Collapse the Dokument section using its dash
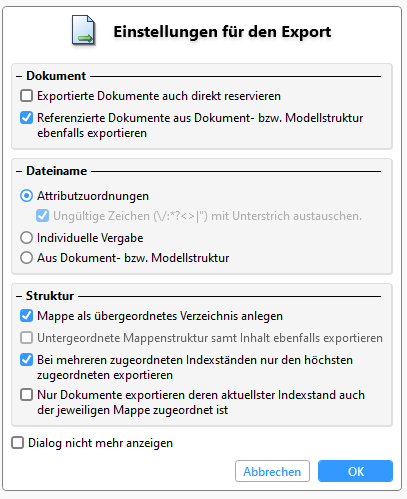 pyautogui.click(x=19, y=76)
